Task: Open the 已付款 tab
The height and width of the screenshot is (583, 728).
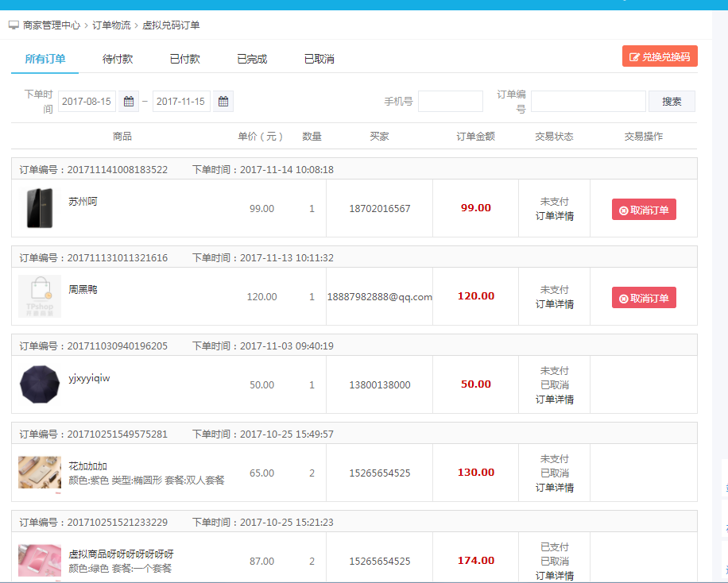Action: [185, 59]
